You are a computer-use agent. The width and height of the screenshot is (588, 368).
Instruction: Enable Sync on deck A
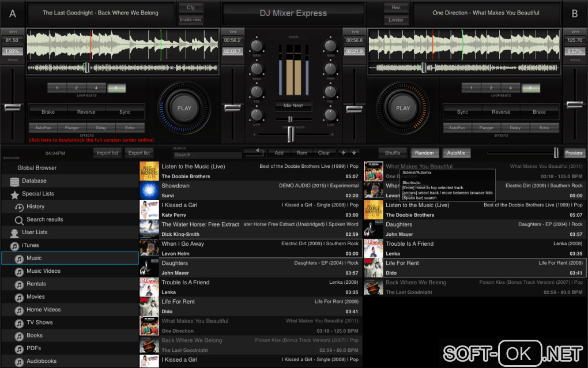[125, 112]
